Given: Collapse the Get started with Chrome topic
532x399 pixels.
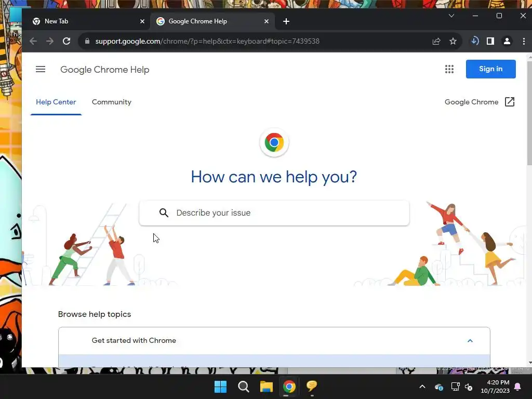Looking at the screenshot, I should (x=274, y=341).
